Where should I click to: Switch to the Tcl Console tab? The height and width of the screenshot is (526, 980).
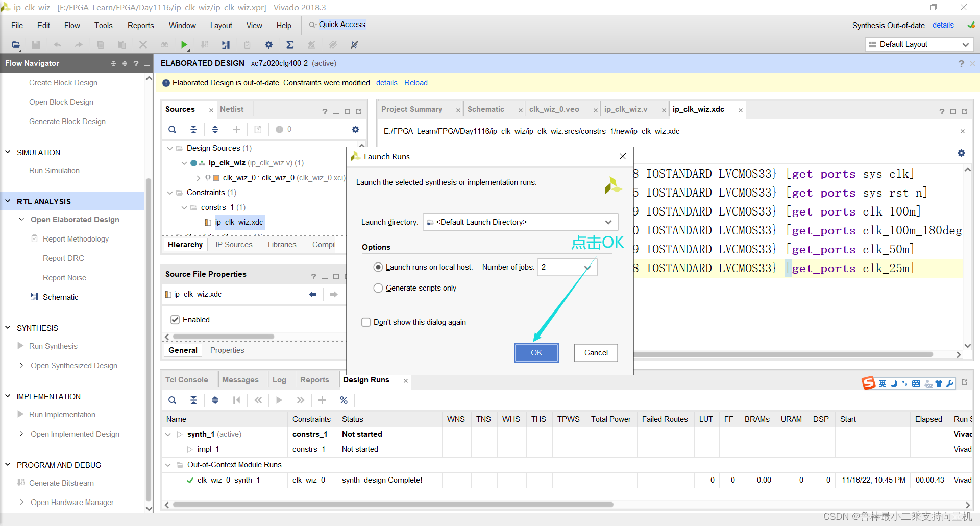point(186,380)
